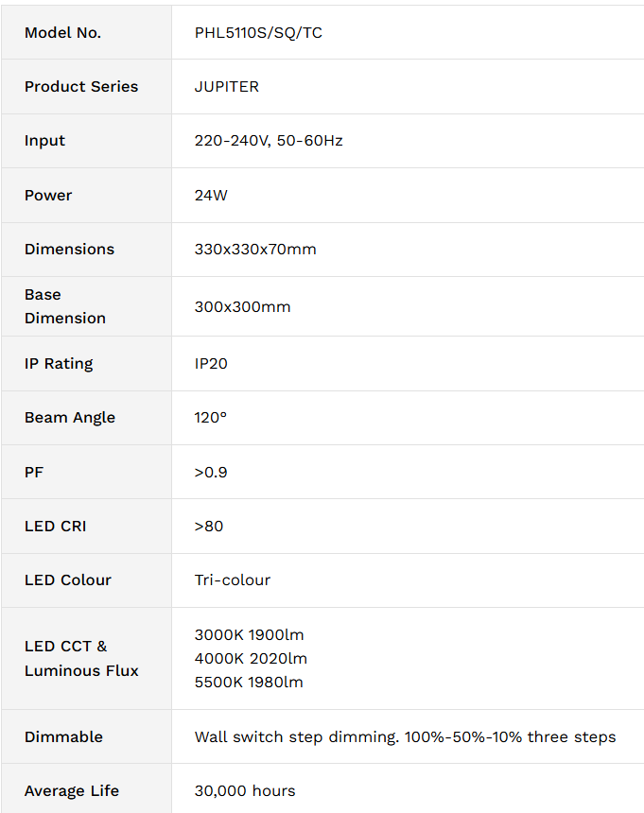Select the Tri-colour LED colour value
The width and height of the screenshot is (644, 813).
click(x=233, y=580)
